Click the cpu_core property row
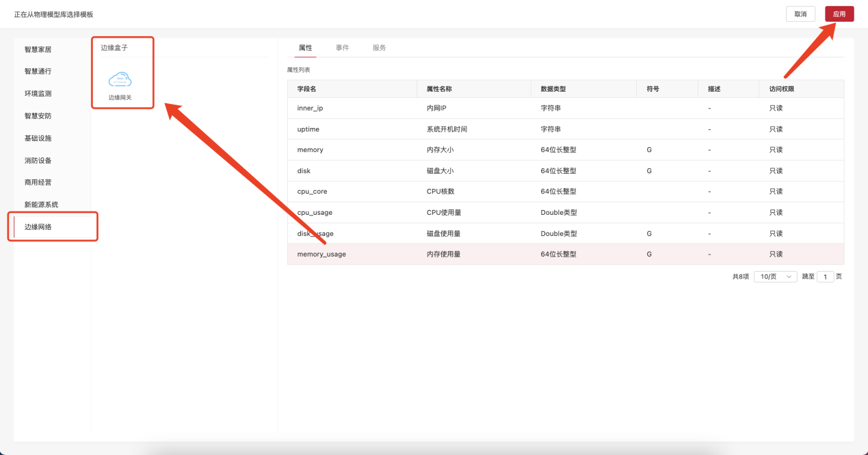Image resolution: width=868 pixels, height=455 pixels. pyautogui.click(x=565, y=192)
